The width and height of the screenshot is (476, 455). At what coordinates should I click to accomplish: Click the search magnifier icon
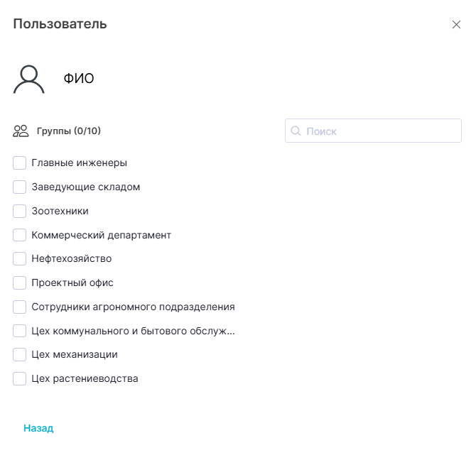[296, 131]
